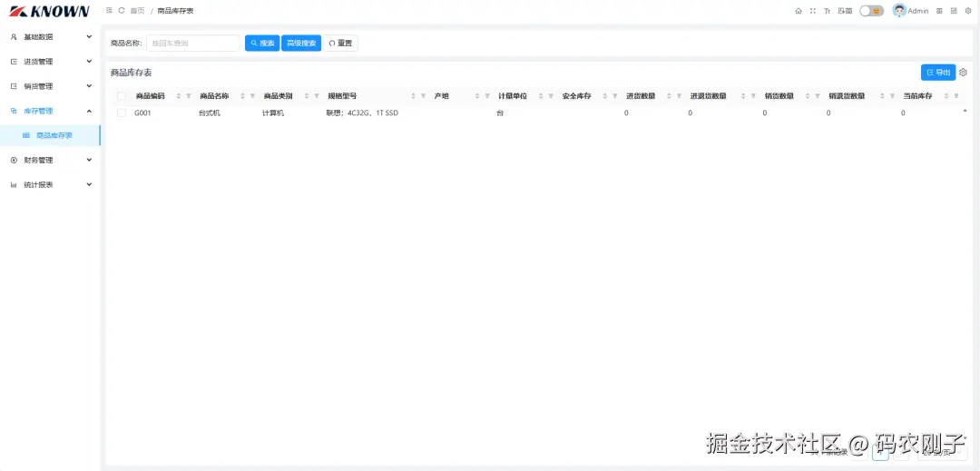Viewport: 980px width, 471px height.
Task: Switch language with the 简 icon
Action: (x=845, y=11)
